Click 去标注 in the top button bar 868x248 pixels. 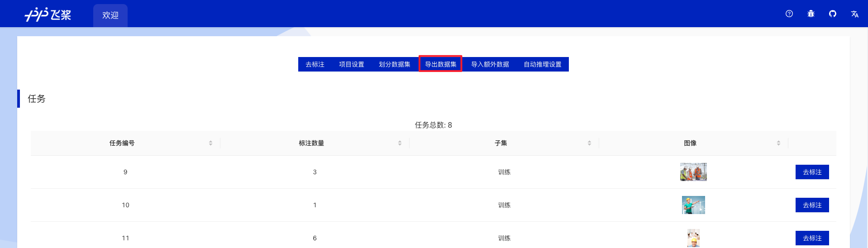(x=315, y=64)
